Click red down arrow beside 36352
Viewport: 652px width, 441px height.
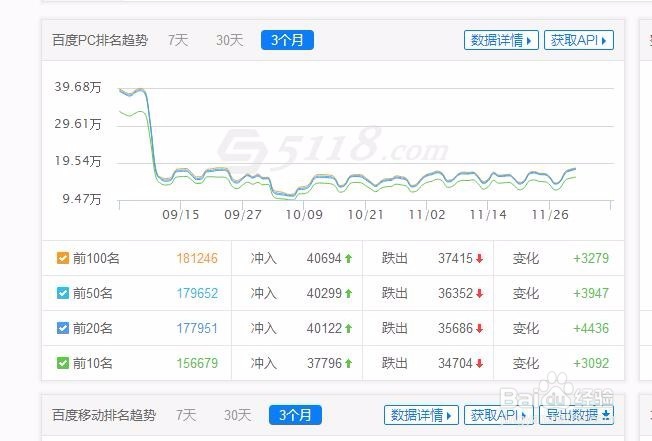click(479, 293)
